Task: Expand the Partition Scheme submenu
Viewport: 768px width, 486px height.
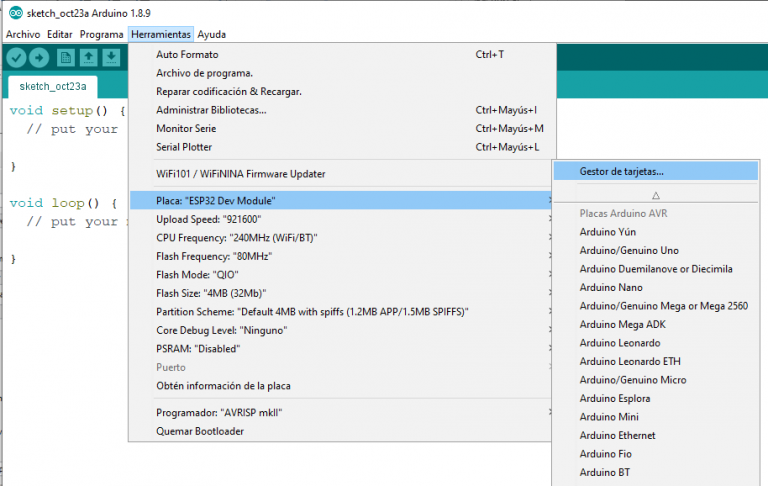Action: pos(329,312)
